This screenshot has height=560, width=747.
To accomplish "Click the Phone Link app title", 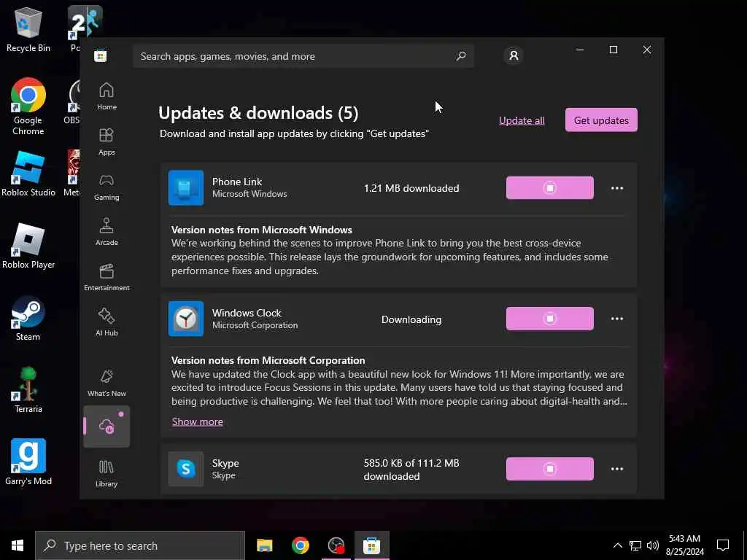I will pos(237,182).
